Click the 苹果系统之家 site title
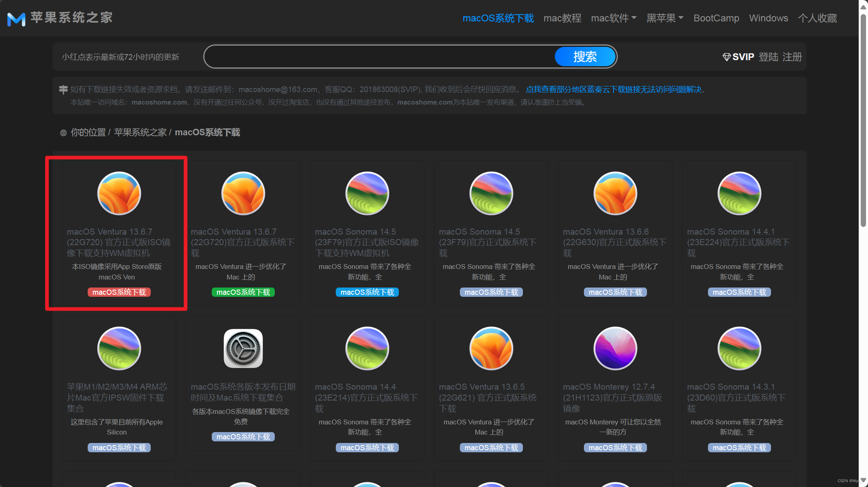The height and width of the screenshot is (487, 868). tap(72, 18)
